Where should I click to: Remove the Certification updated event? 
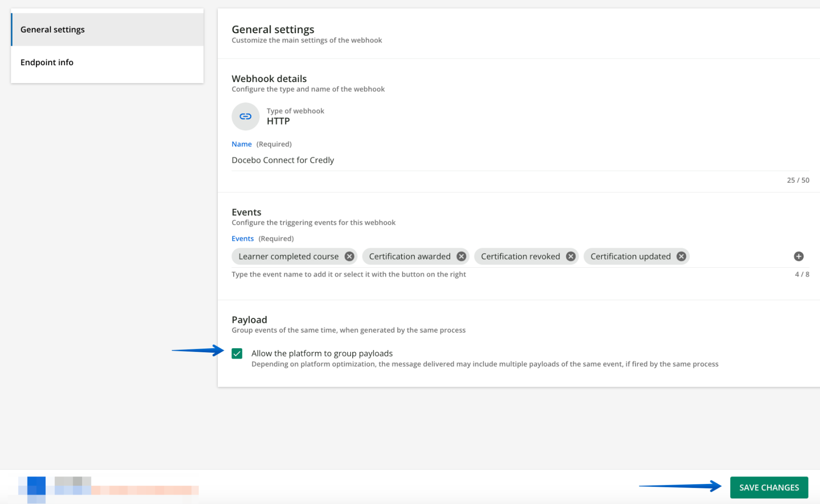(x=681, y=256)
